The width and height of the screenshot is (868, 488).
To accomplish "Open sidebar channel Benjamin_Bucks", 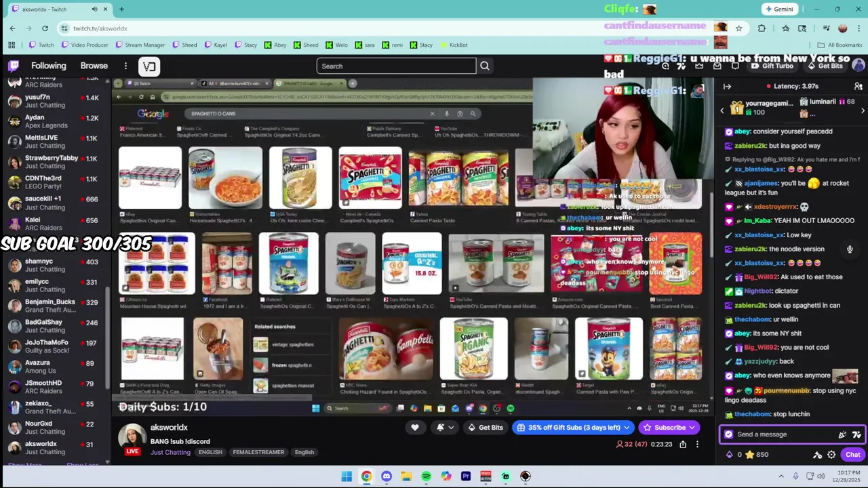I will click(x=54, y=306).
